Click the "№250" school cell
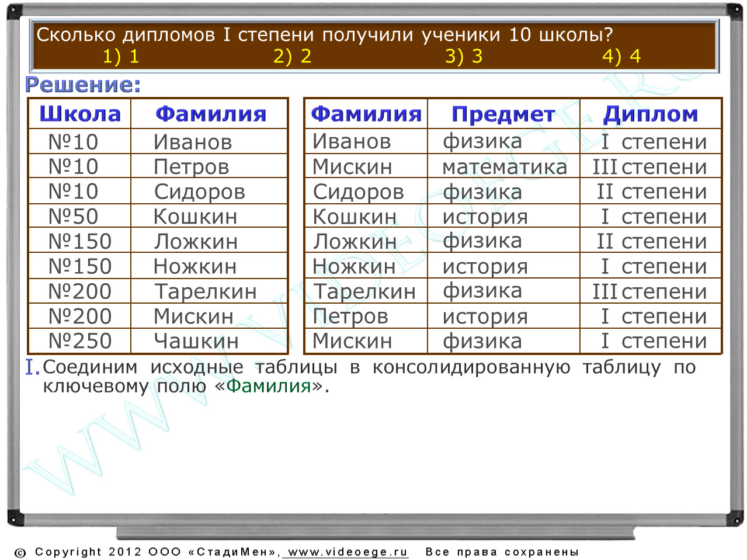 pos(79,341)
